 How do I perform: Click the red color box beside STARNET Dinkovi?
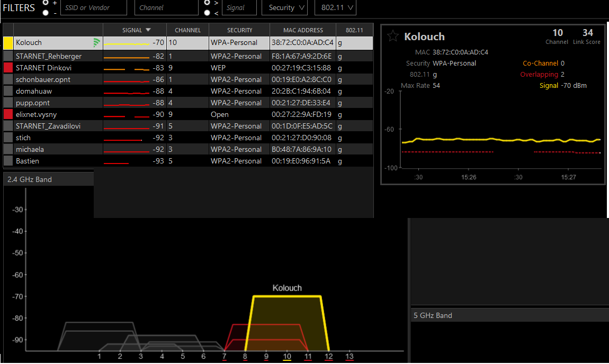pos(8,68)
